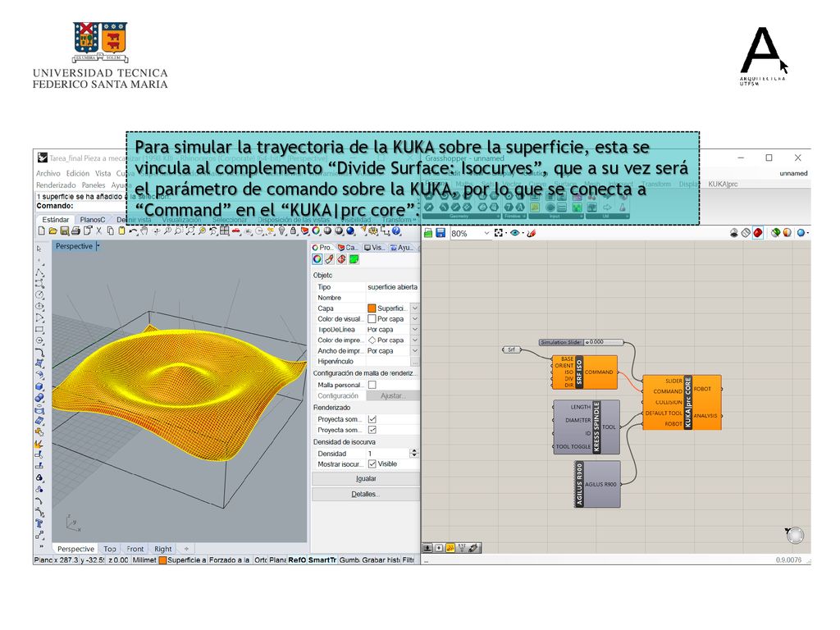
Task: Click the Cut scissors icon in Rhino toolbar
Action: [x=98, y=231]
